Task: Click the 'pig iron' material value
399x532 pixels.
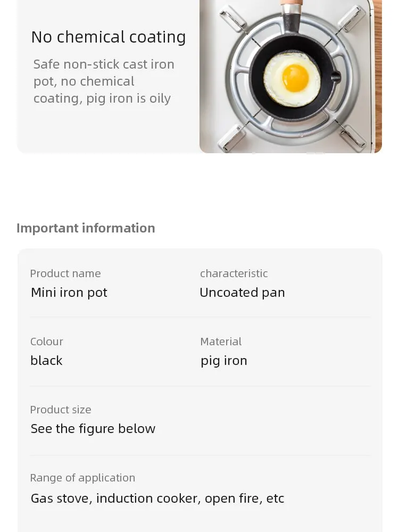Action: 224,361
